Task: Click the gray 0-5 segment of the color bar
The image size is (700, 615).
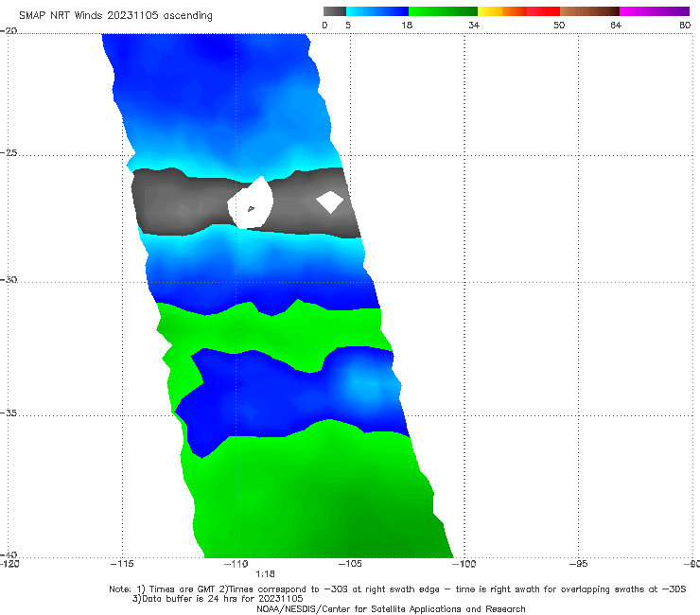Action: (335, 11)
